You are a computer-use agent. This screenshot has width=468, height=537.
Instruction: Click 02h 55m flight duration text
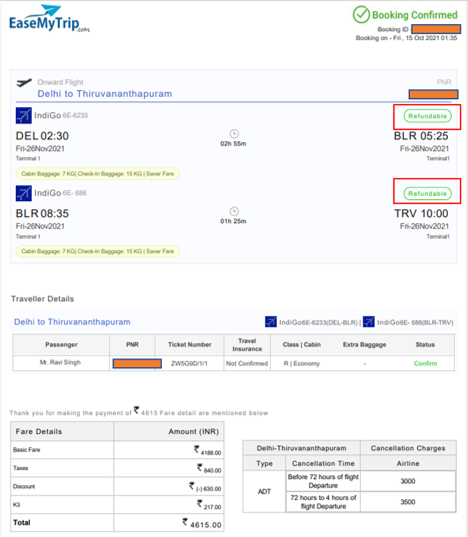(x=233, y=144)
